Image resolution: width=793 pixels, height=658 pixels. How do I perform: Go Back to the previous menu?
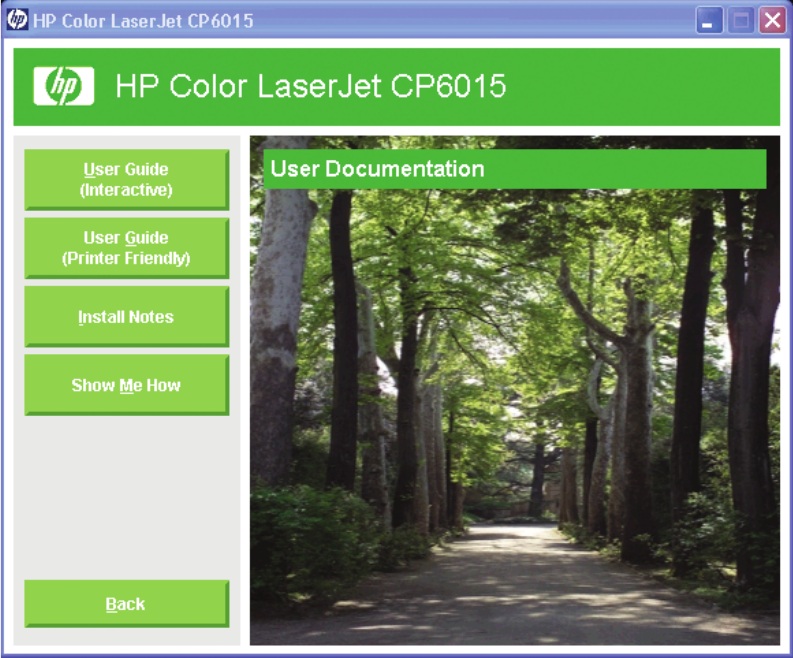[126, 604]
